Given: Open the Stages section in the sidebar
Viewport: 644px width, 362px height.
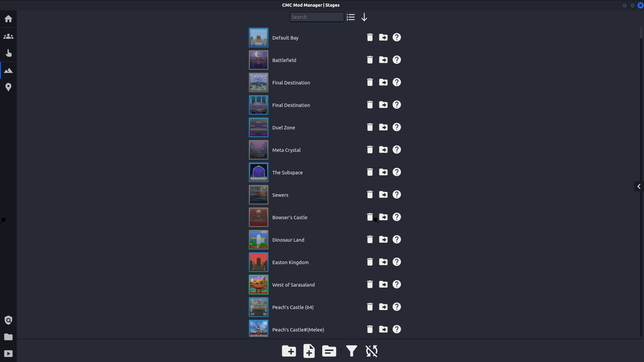Looking at the screenshot, I should 8,70.
